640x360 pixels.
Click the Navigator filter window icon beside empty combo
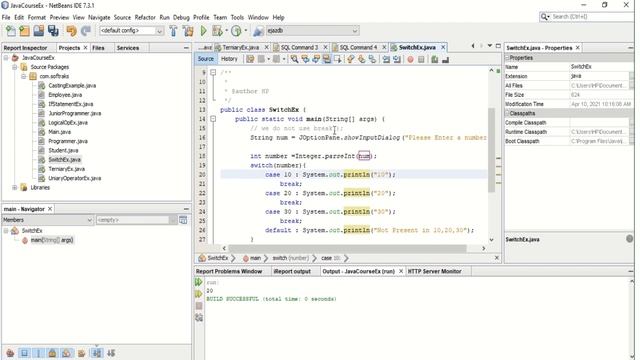tap(183, 220)
